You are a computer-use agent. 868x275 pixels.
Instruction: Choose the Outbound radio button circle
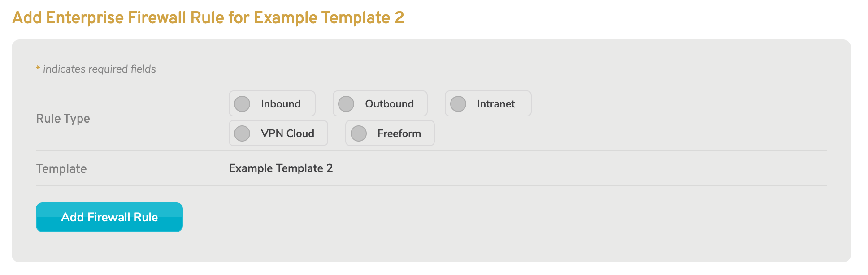pyautogui.click(x=346, y=104)
